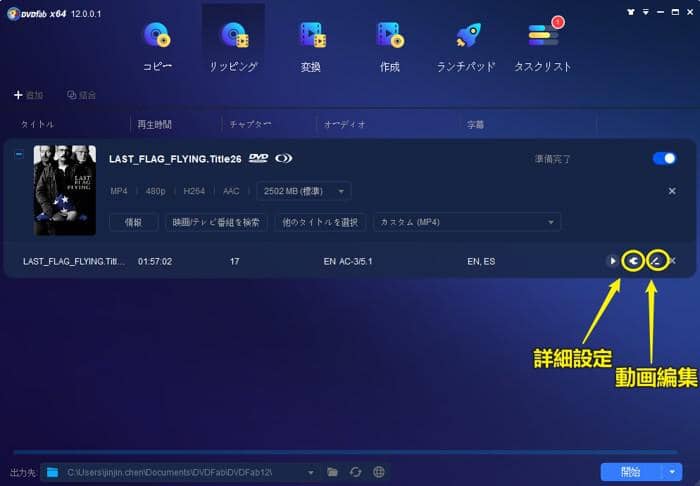Click the Ready (準備完了) status text
Image resolution: width=700 pixels, height=486 pixels.
[553, 159]
